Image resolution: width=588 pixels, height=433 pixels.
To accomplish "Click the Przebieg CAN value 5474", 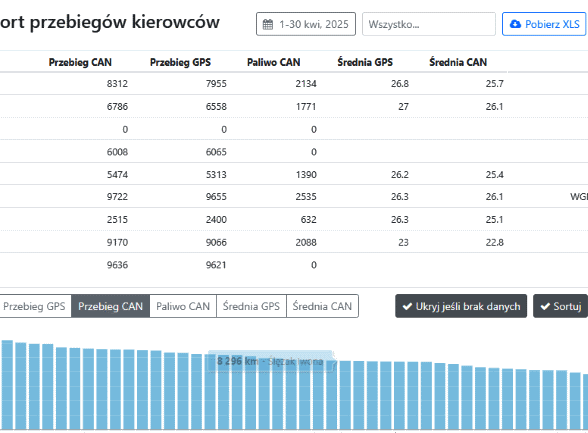I will point(117,175).
